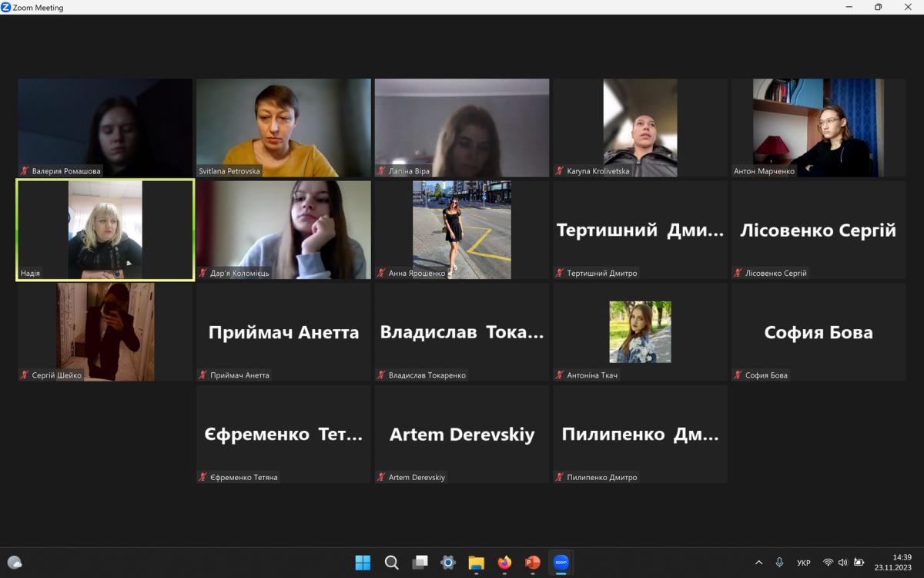Open the weather widget on taskbar
924x578 pixels.
pyautogui.click(x=15, y=563)
